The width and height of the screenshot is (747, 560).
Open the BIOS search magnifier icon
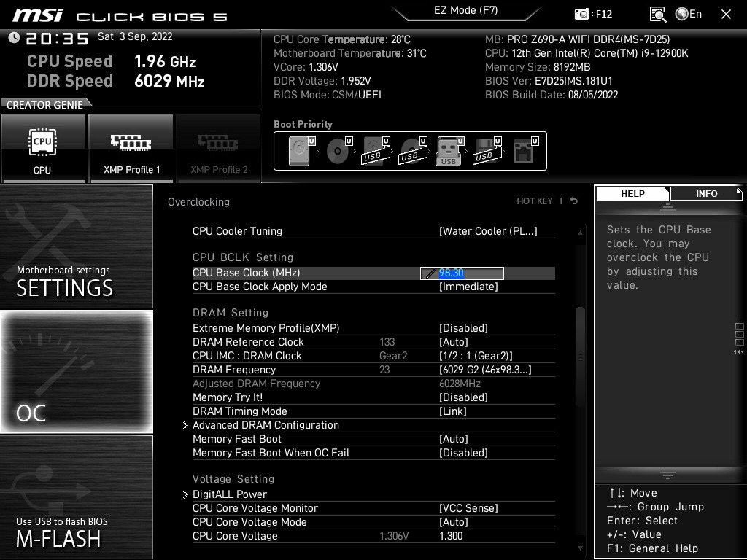point(657,15)
